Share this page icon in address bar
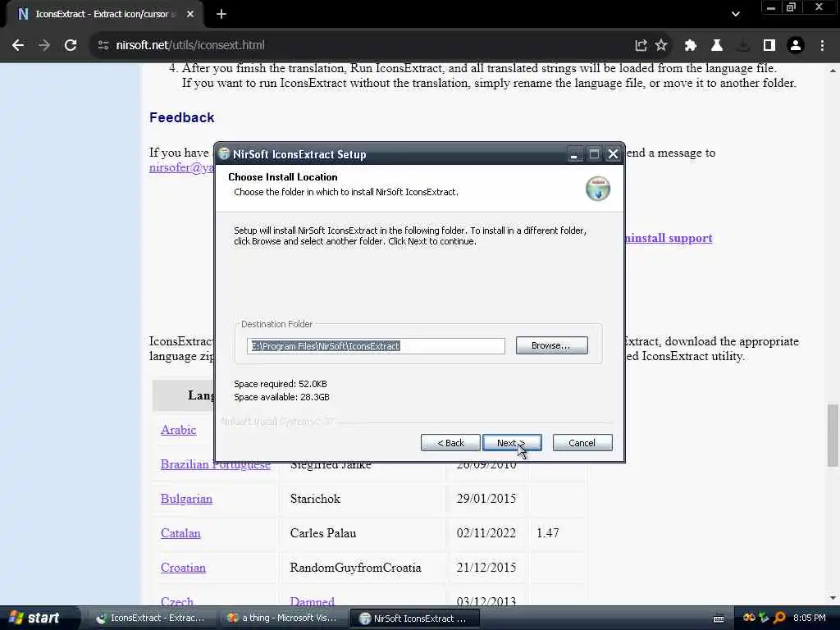This screenshot has width=840, height=630. click(641, 46)
